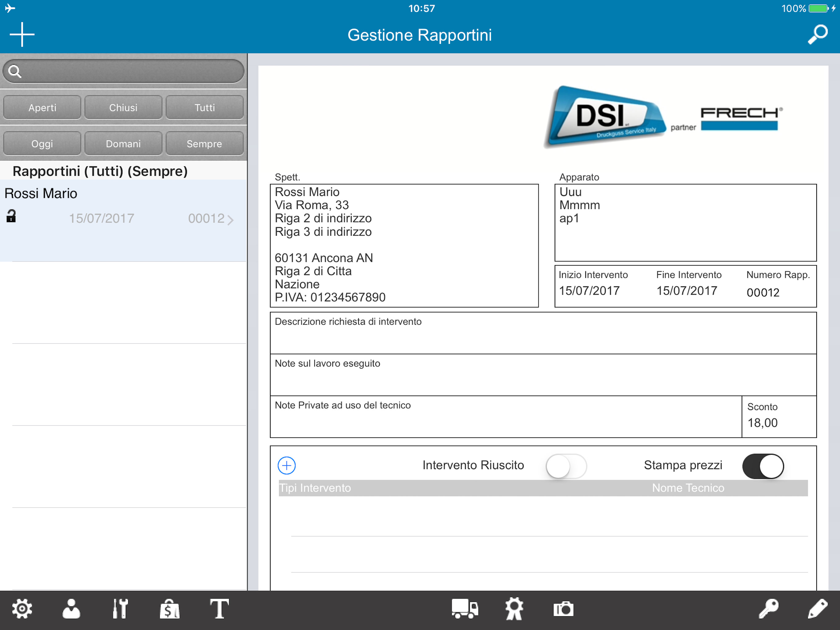Open the price bag icon
The height and width of the screenshot is (630, 840).
(170, 609)
